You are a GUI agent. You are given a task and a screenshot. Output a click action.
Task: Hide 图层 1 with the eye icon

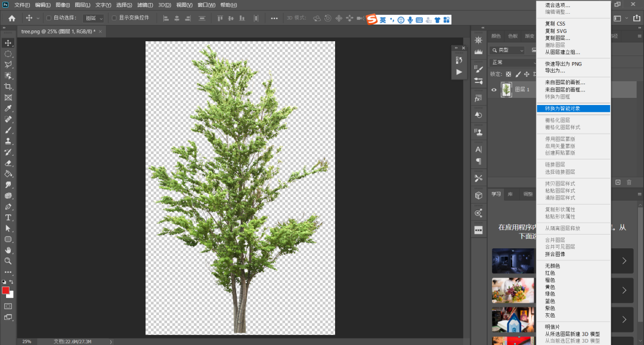click(494, 90)
